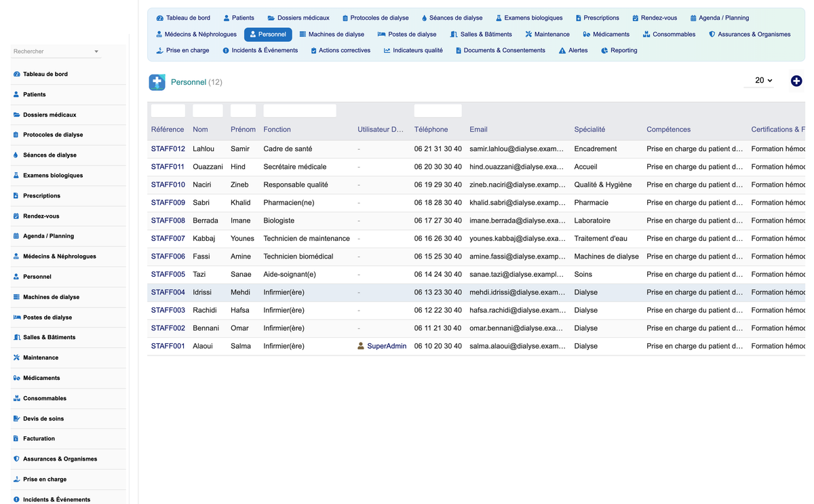Switch to Médecins & Néphrologues top tab

196,34
